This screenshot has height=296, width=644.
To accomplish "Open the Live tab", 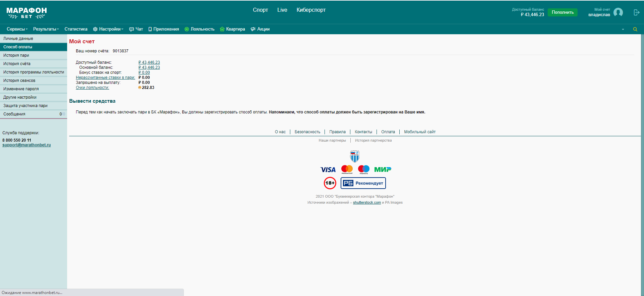I will point(282,10).
